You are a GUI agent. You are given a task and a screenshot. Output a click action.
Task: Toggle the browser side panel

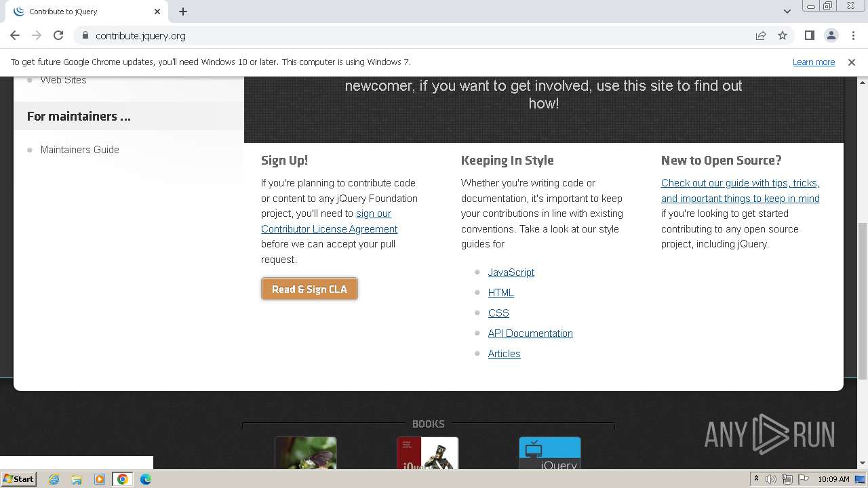click(810, 35)
